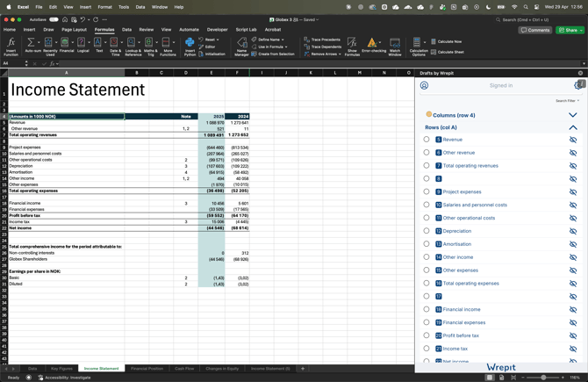588x382 pixels.
Task: Open the Data ribbon tab
Action: (126, 30)
